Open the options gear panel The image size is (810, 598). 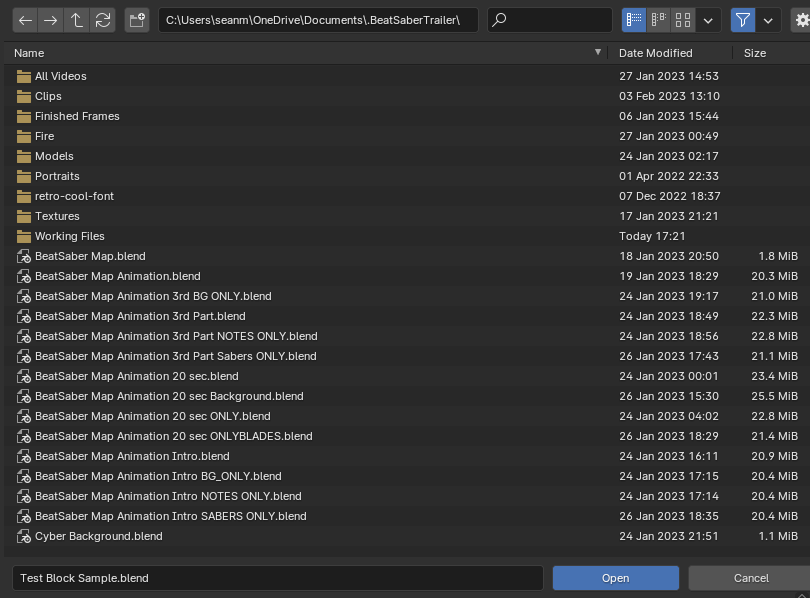tap(802, 20)
